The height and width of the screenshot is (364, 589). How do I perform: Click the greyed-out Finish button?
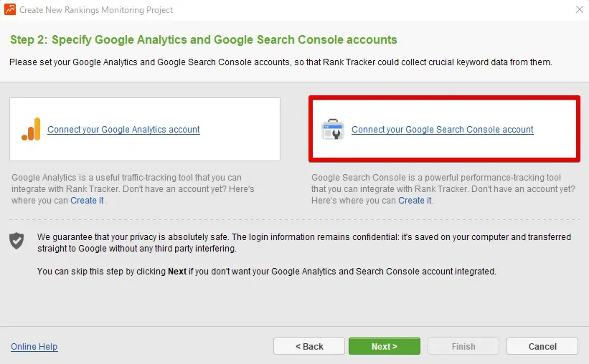click(463, 346)
